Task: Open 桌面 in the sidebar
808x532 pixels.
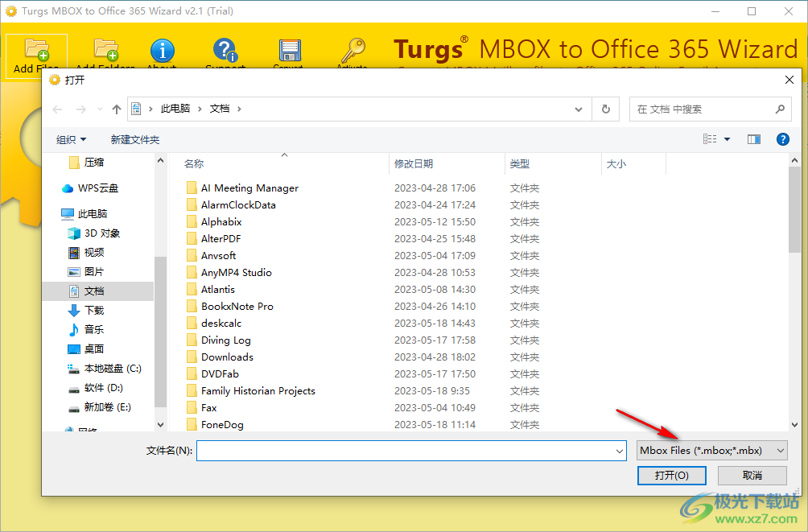Action: (86, 349)
